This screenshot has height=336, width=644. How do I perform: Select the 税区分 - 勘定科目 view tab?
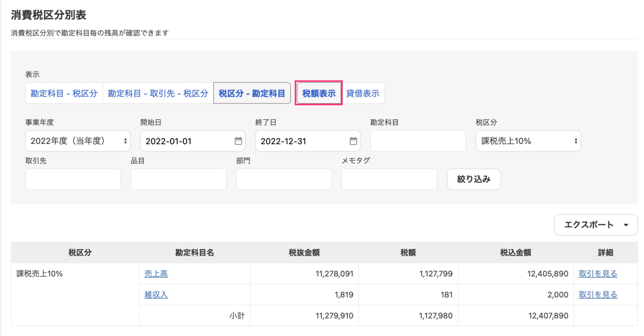(x=252, y=93)
